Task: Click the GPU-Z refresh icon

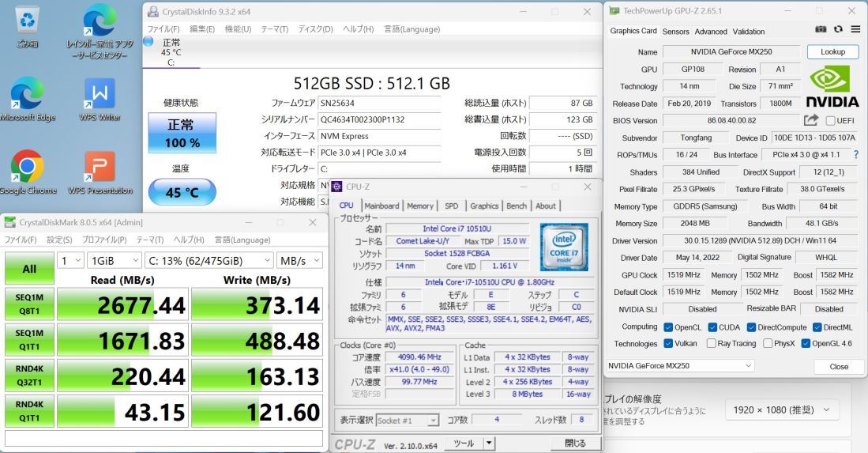Action: pos(838,29)
